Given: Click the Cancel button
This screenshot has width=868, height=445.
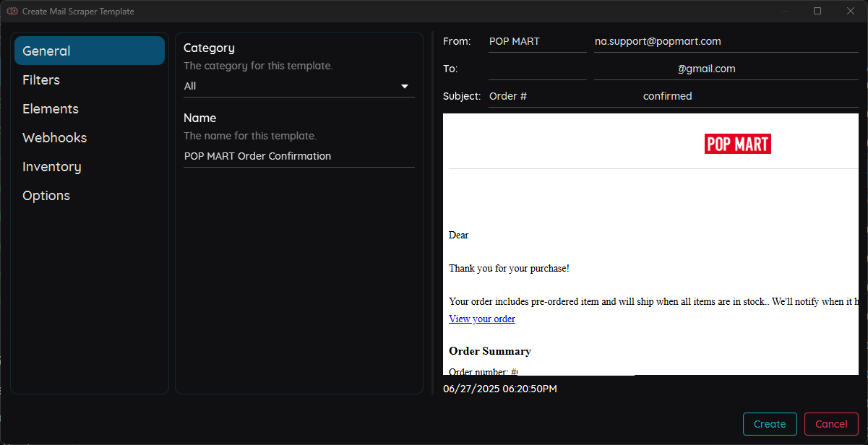Looking at the screenshot, I should pyautogui.click(x=831, y=424).
